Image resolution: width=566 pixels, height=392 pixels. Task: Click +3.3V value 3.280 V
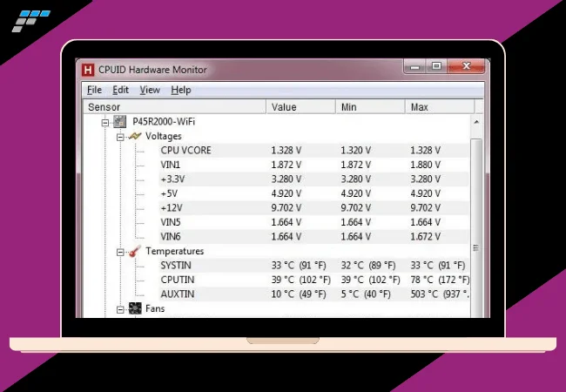point(286,179)
